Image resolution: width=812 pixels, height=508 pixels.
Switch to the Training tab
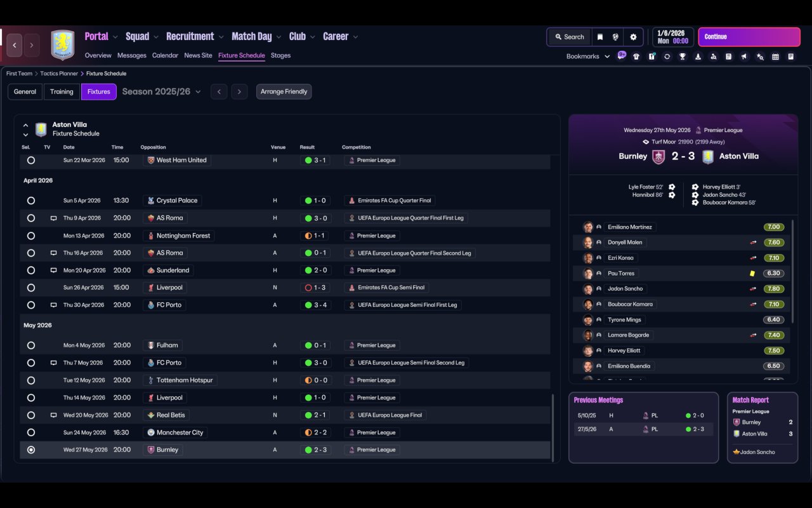(62, 91)
